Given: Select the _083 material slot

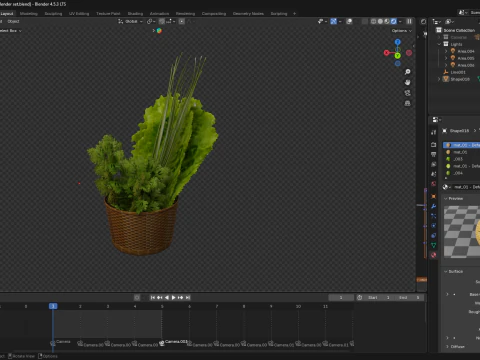Looking at the screenshot, I should (462, 159).
